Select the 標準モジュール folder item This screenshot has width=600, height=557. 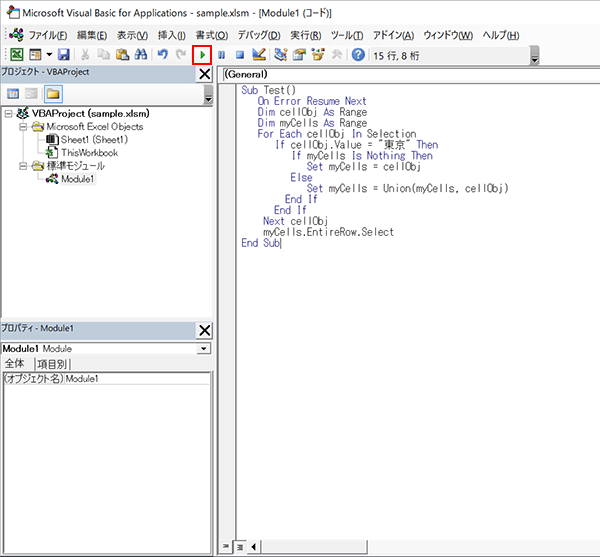[x=75, y=166]
